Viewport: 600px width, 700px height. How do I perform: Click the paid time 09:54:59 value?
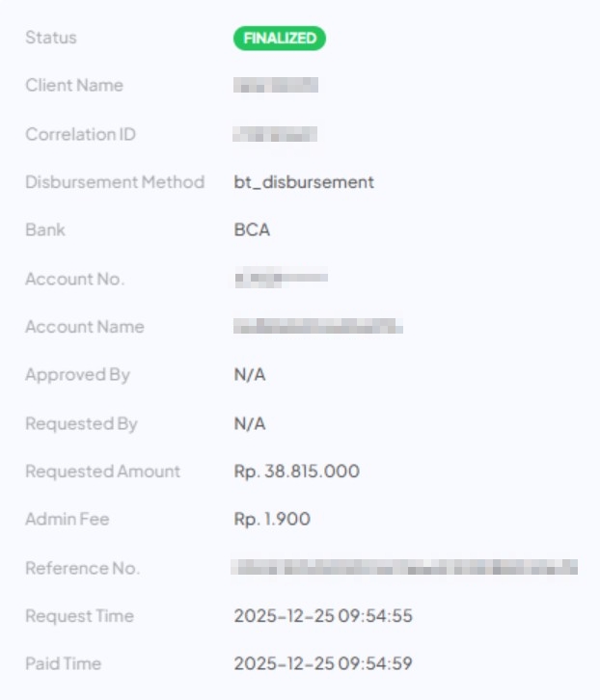click(323, 664)
